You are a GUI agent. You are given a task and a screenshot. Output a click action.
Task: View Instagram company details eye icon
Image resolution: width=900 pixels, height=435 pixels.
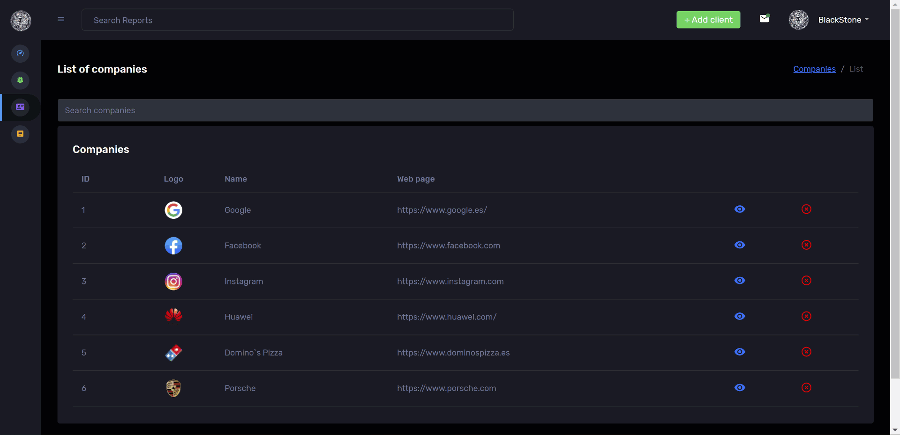click(x=740, y=281)
